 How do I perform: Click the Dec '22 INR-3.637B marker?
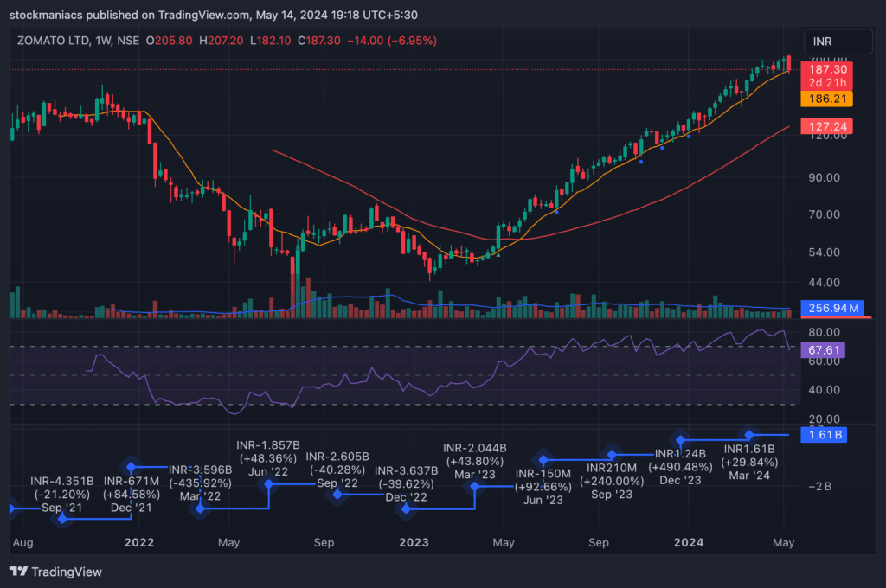point(407,509)
